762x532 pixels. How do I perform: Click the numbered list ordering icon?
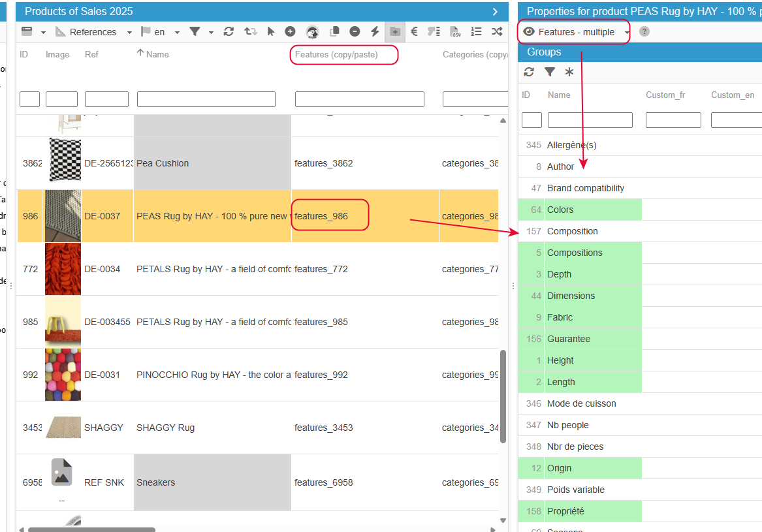tap(476, 31)
